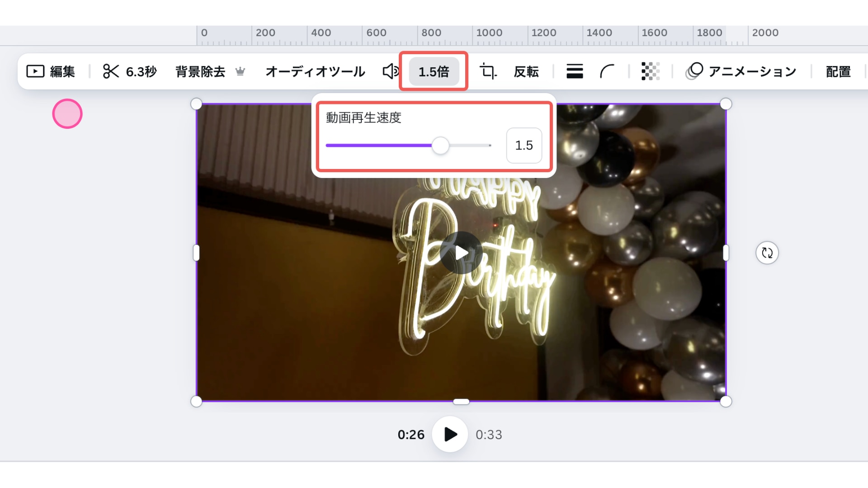Viewport: 868px width, 488px height.
Task: Click the rotate handle beside video
Action: (x=767, y=253)
